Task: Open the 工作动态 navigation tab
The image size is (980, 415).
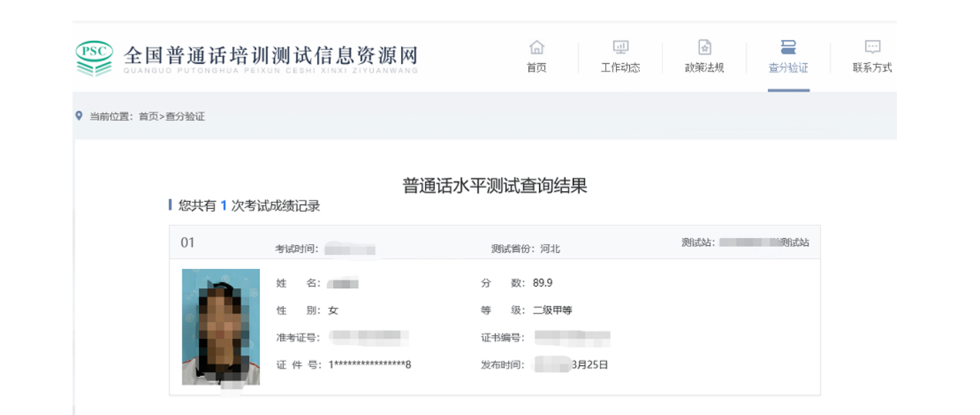Action: pos(621,68)
